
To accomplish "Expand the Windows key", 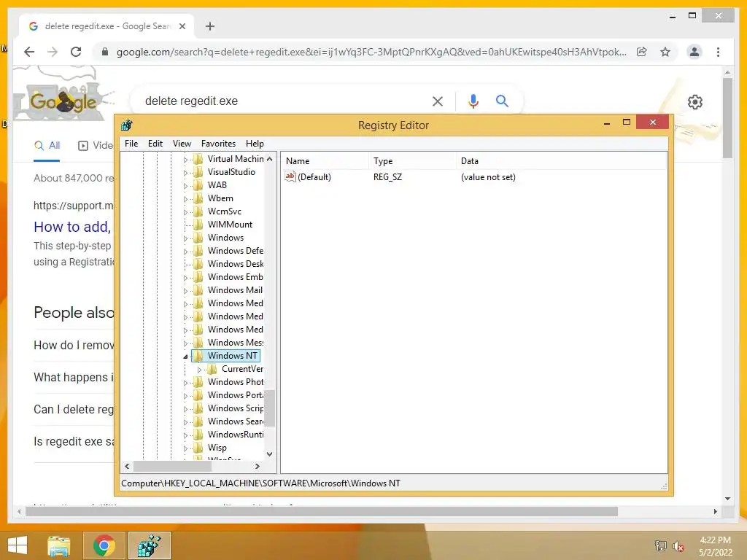I will [x=185, y=238].
